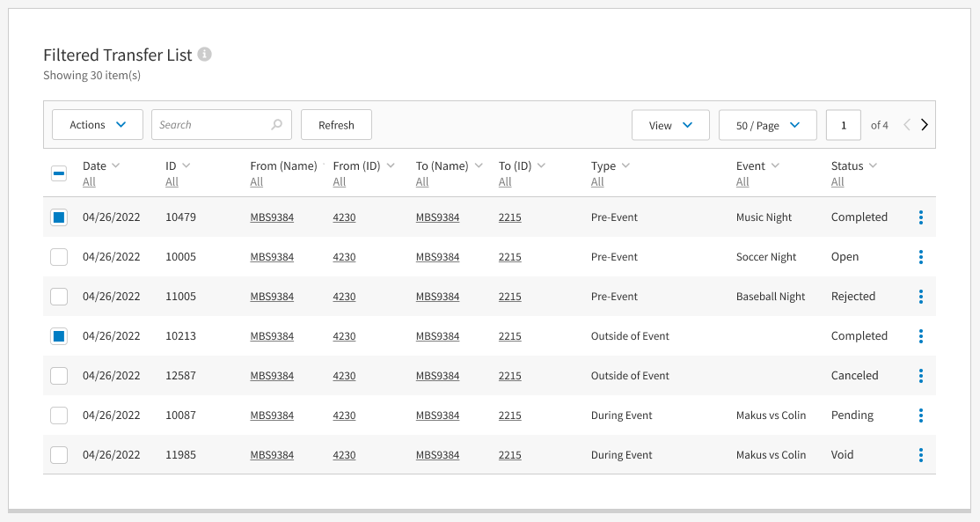Click the previous page chevron

(907, 124)
